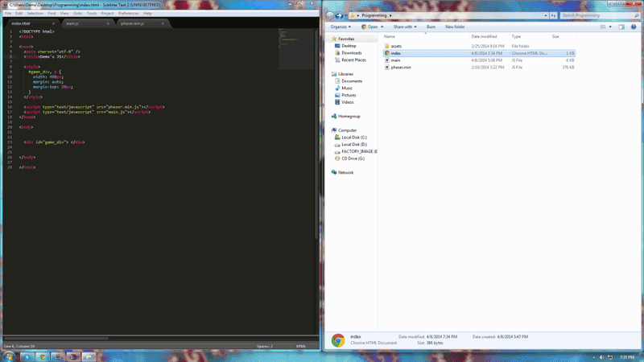Image resolution: width=644 pixels, height=362 pixels.
Task: Click the Explorer back navigation arrow
Action: (x=331, y=15)
